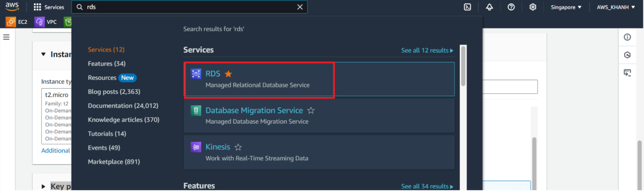Click into the rds search field
The width and height of the screenshot is (644, 193).
[x=189, y=7]
